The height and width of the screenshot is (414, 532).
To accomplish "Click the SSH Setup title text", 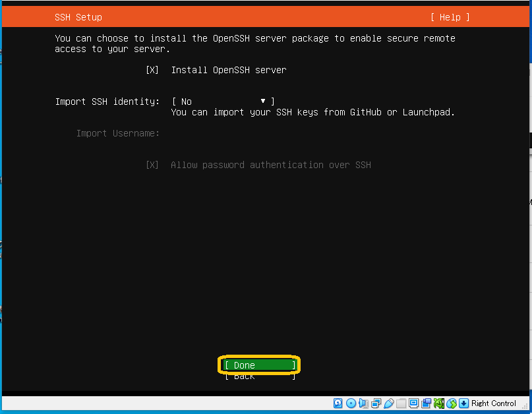I will pyautogui.click(x=78, y=17).
